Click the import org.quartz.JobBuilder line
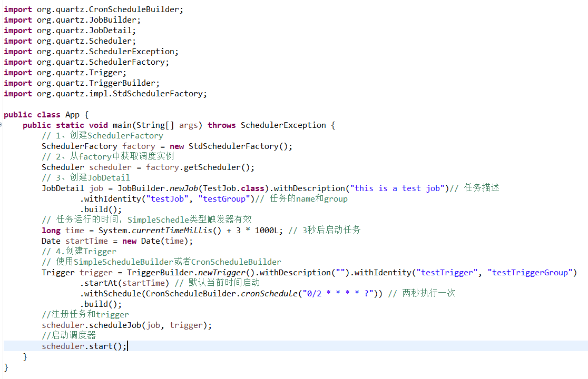Screen dimensions: 588x379 point(72,20)
